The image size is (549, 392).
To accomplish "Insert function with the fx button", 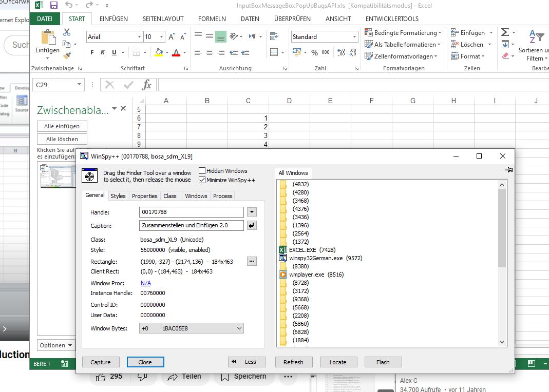I will click(x=147, y=85).
